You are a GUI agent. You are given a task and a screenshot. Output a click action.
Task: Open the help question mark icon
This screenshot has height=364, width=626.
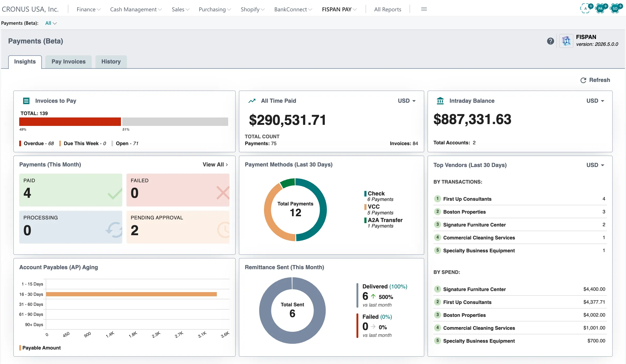coord(550,41)
